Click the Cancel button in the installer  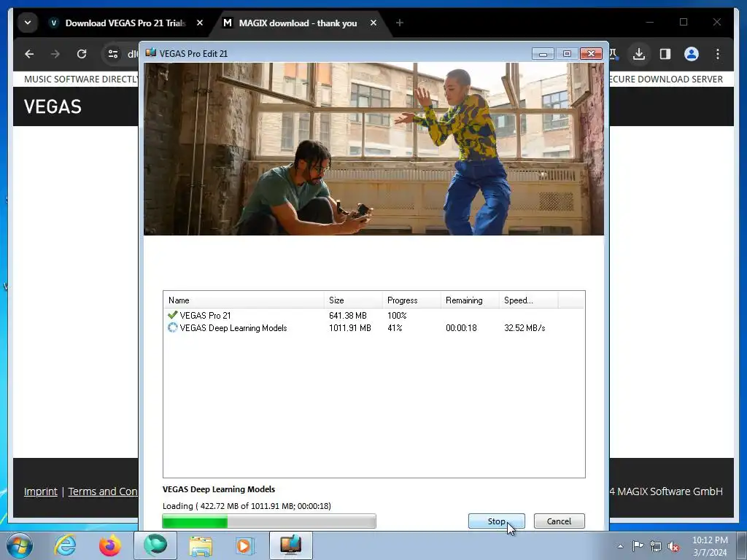[x=559, y=521]
